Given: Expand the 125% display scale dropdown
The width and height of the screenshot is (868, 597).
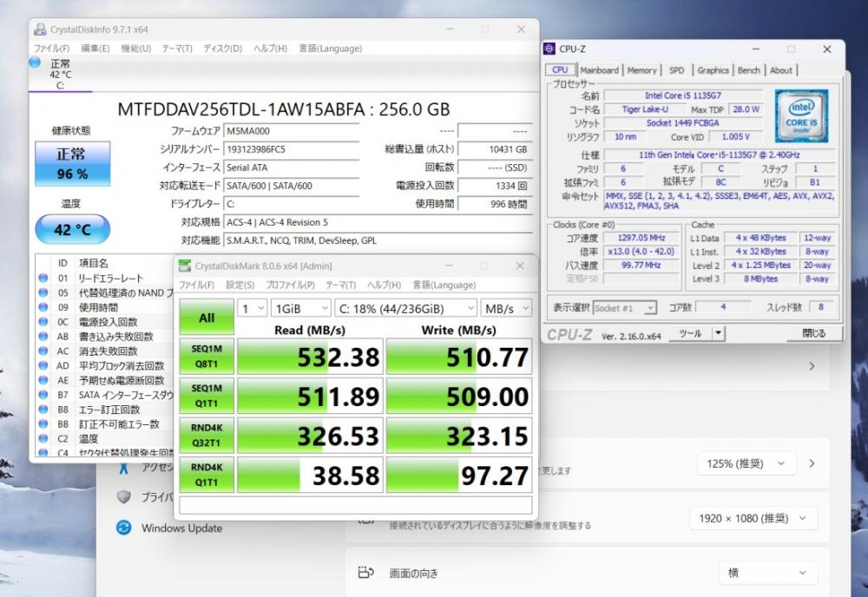Looking at the screenshot, I should (x=746, y=463).
